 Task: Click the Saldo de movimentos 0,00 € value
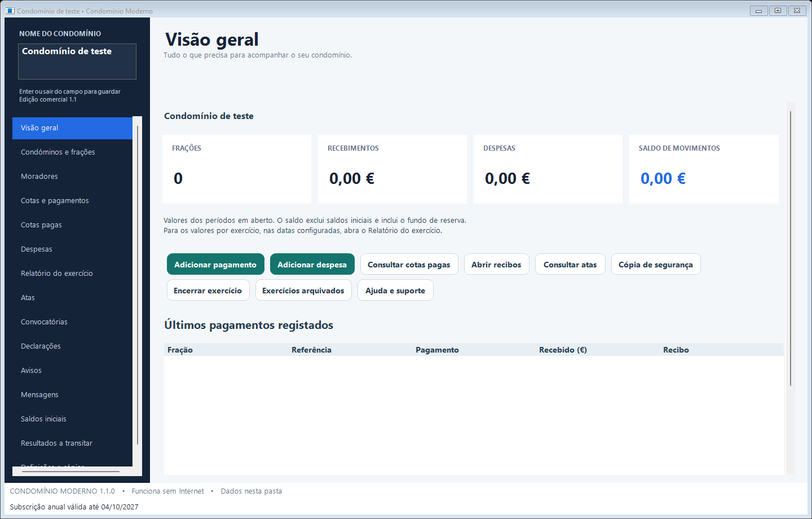(663, 179)
